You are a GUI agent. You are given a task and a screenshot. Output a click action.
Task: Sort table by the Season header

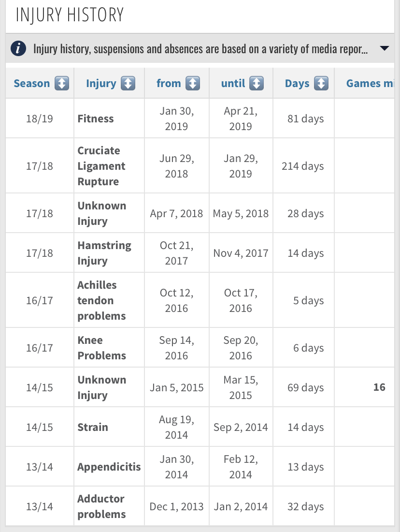click(32, 84)
